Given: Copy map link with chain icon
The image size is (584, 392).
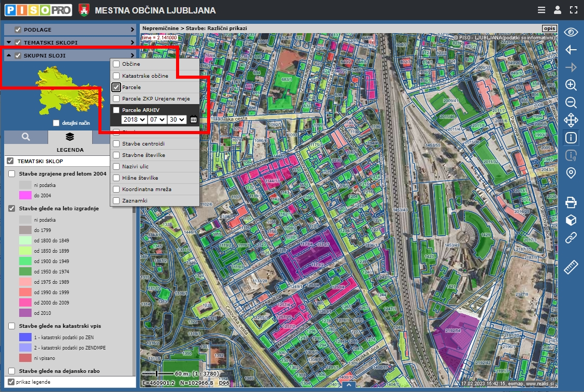Looking at the screenshot, I should [x=571, y=238].
